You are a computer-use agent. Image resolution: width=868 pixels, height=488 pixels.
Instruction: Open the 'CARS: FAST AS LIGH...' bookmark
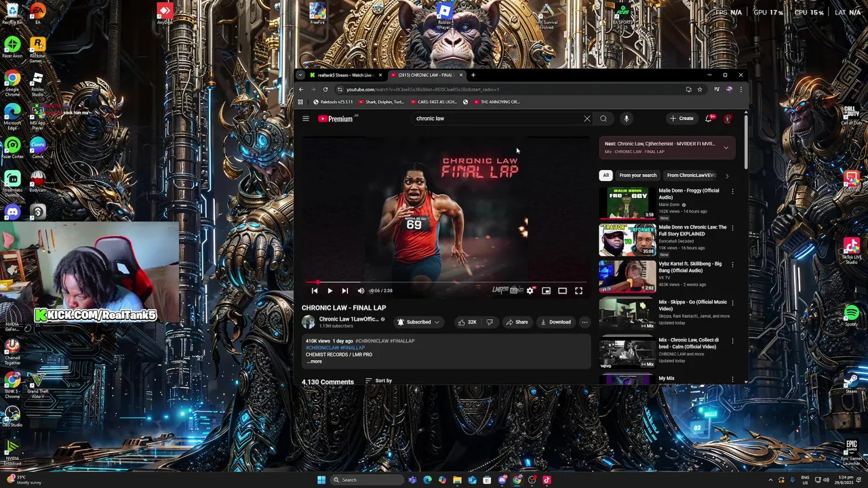click(x=433, y=102)
